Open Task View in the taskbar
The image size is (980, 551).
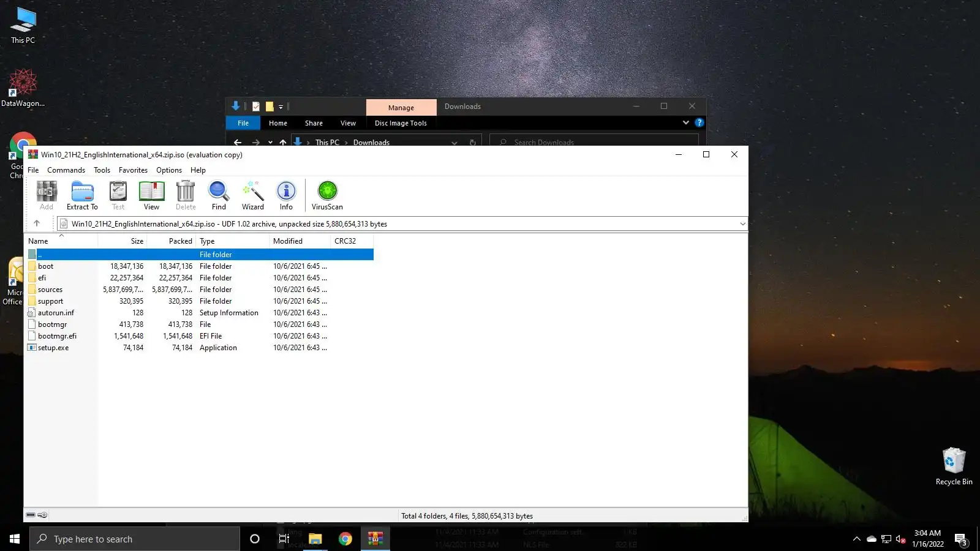pos(284,539)
